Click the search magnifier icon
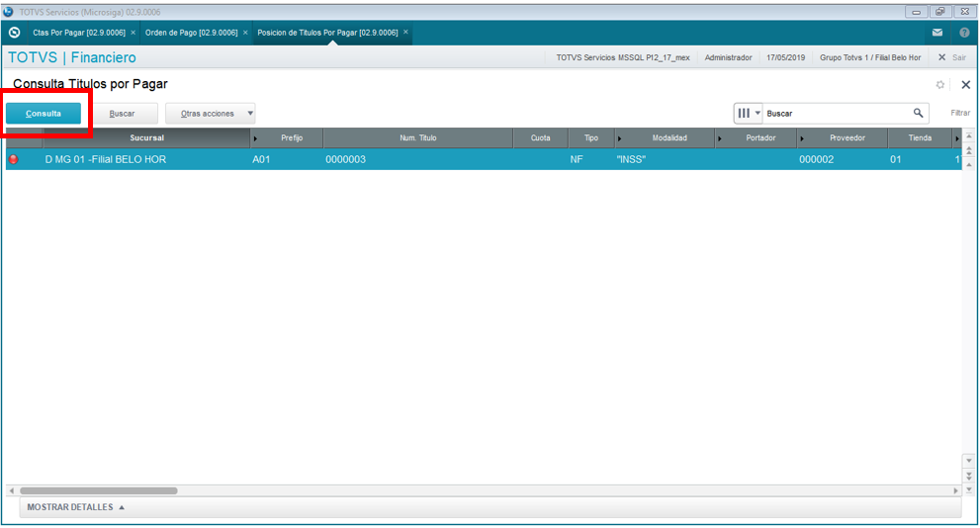The image size is (980, 528). [918, 113]
